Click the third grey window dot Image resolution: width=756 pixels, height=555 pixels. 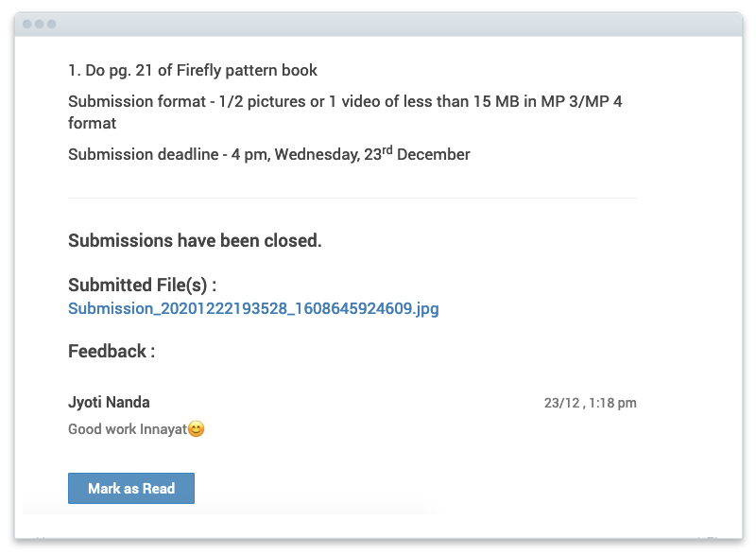coord(52,24)
